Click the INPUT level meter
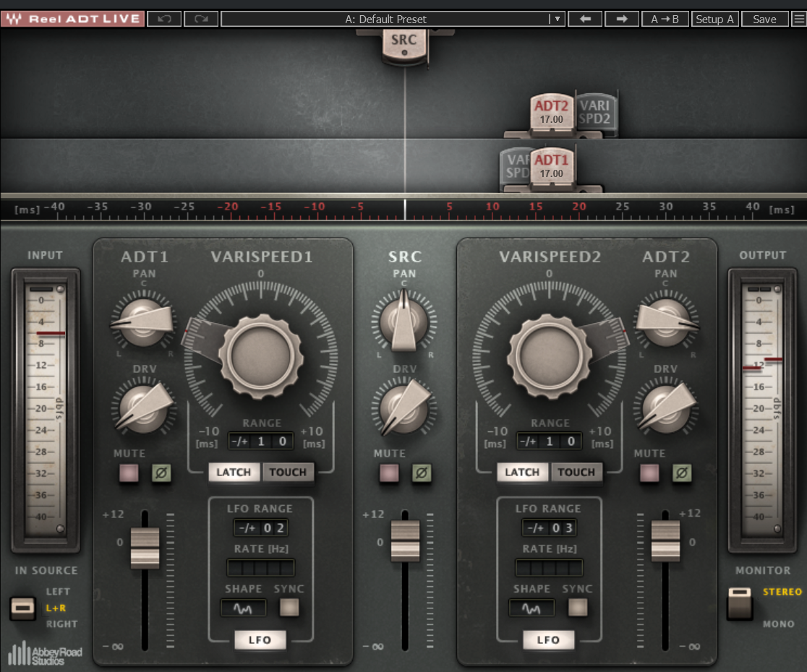 (46, 409)
